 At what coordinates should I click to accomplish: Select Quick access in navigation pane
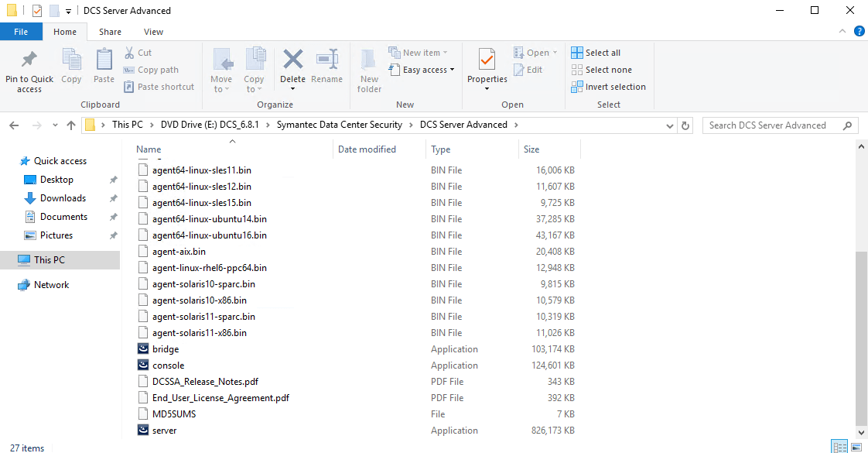click(60, 161)
